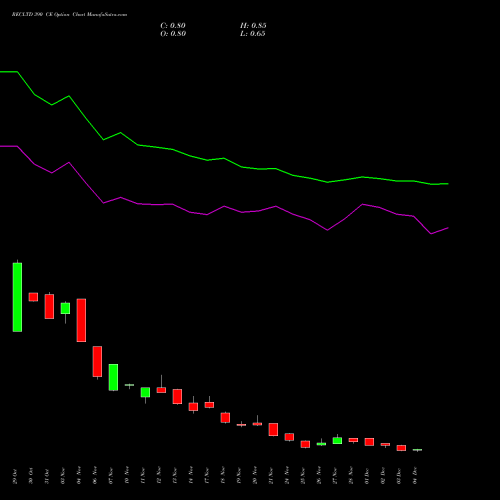Click the red candlestick above 31 Oct
500x500 pixels.
coord(49,306)
